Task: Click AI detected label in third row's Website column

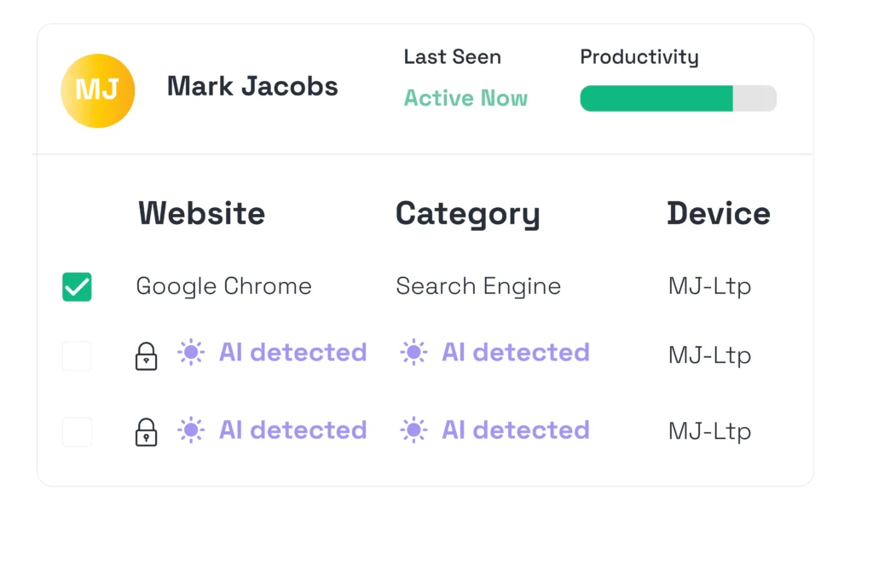Action: 292,430
